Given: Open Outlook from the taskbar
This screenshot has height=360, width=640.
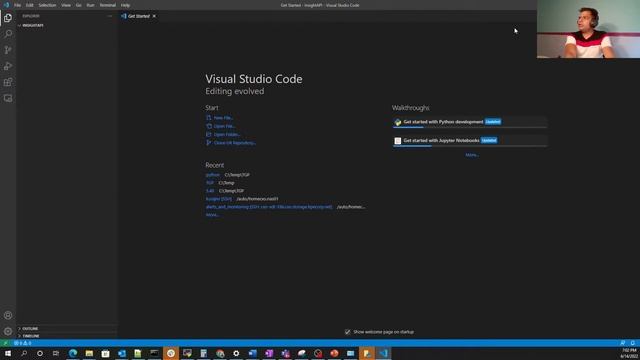Looking at the screenshot, I should tap(122, 353).
